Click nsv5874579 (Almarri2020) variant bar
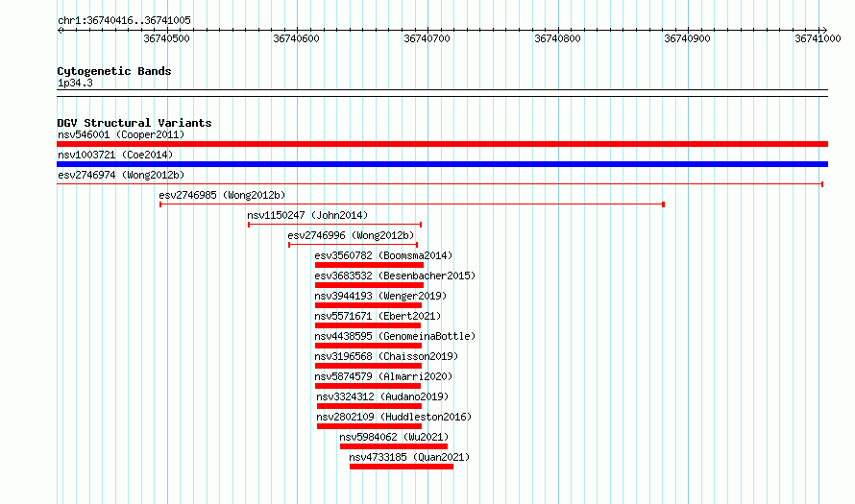The width and height of the screenshot is (855, 504). pos(368,386)
